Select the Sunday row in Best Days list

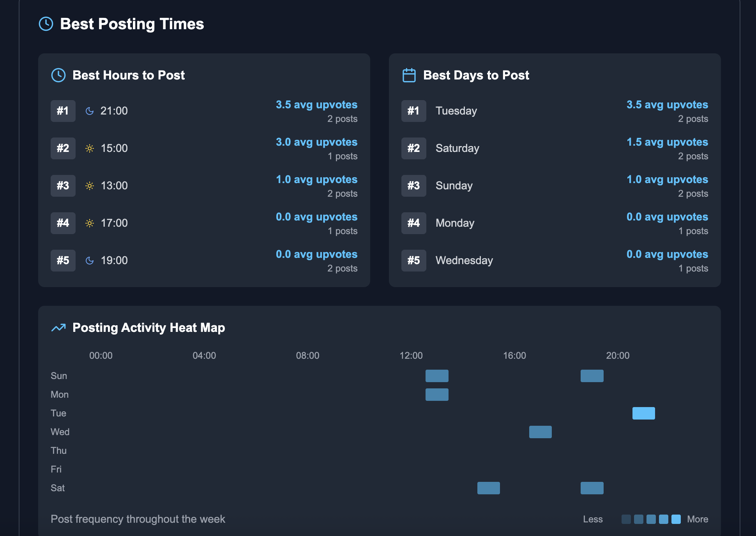tap(454, 186)
